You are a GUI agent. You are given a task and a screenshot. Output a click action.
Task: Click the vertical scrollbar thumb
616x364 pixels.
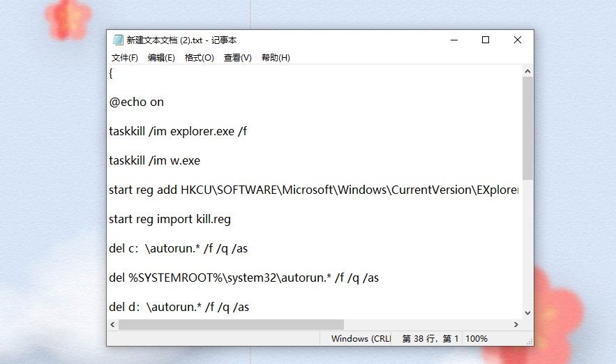[527, 128]
